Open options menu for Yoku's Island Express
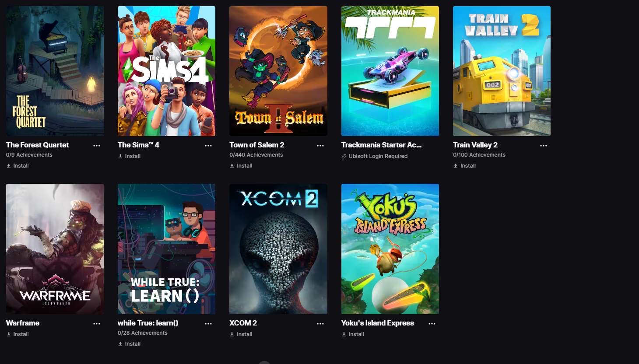Screen dimensions: 639x364 (x=432, y=324)
